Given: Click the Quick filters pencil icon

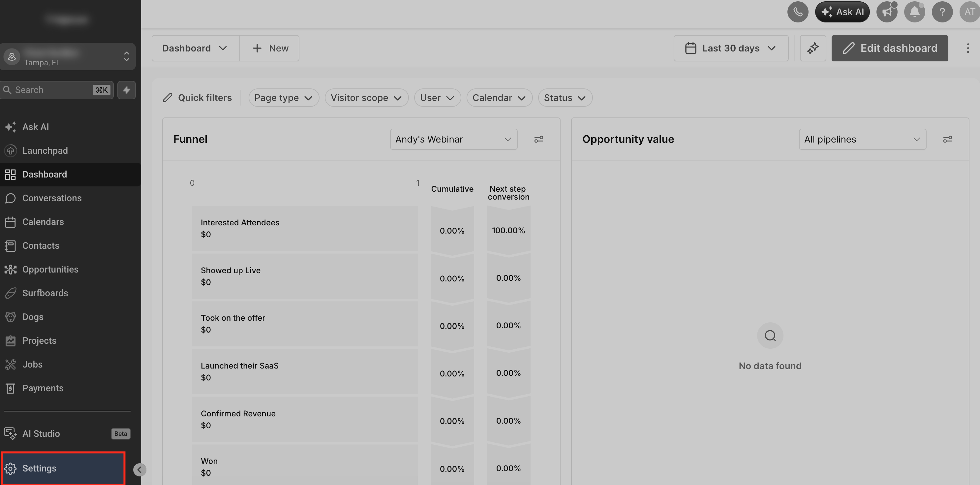Looking at the screenshot, I should tap(168, 98).
